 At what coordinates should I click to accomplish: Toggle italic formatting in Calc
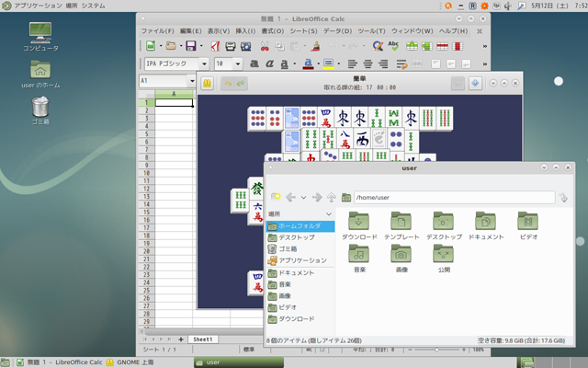coord(269,63)
